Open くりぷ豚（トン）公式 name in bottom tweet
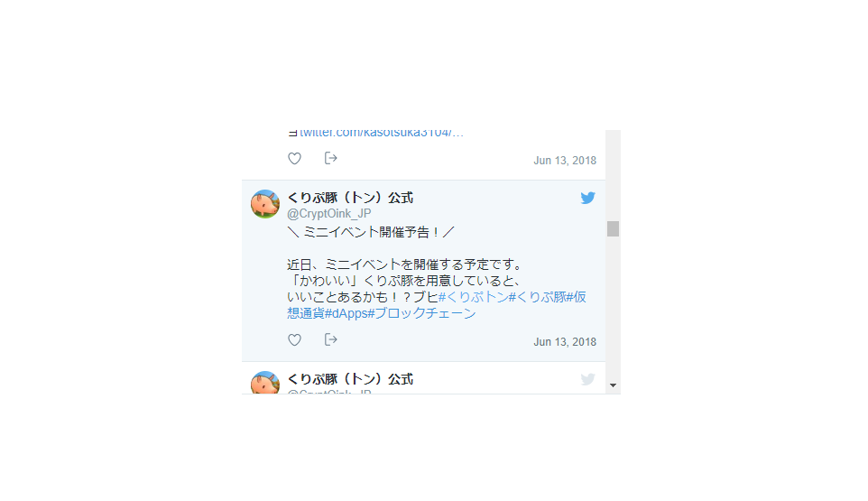The height and width of the screenshot is (501, 868). (x=350, y=379)
